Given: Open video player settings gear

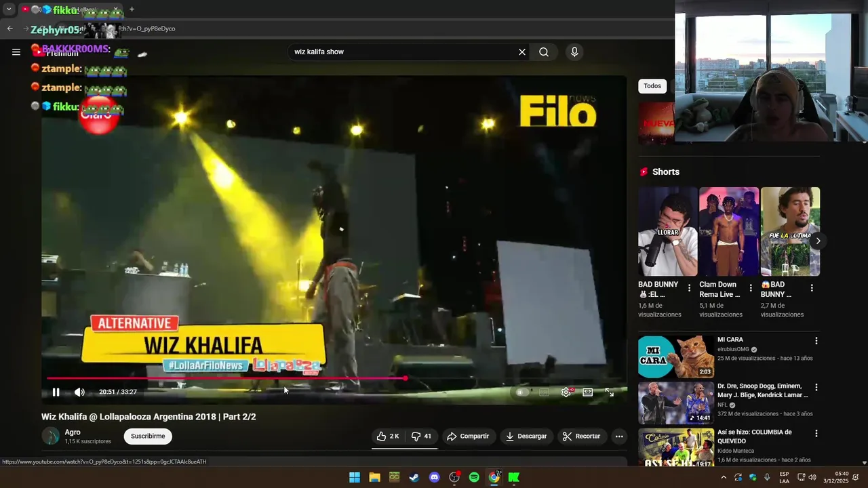Looking at the screenshot, I should 566,392.
